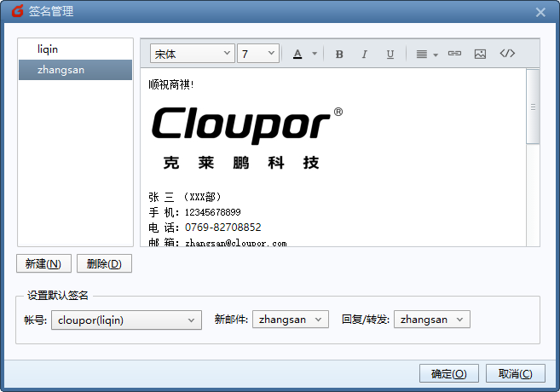Close the 签名管理 dialog
This screenshot has height=392, width=560.
point(540,12)
